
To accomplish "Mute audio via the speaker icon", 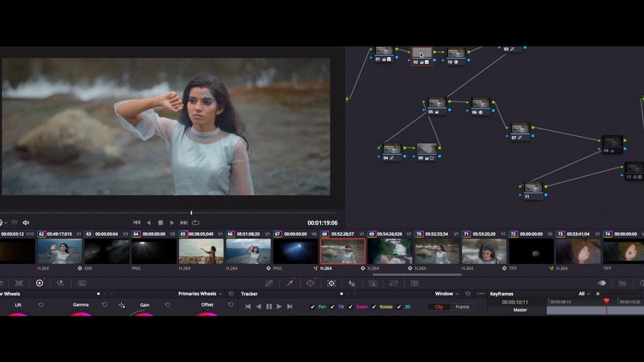I will pos(25,222).
